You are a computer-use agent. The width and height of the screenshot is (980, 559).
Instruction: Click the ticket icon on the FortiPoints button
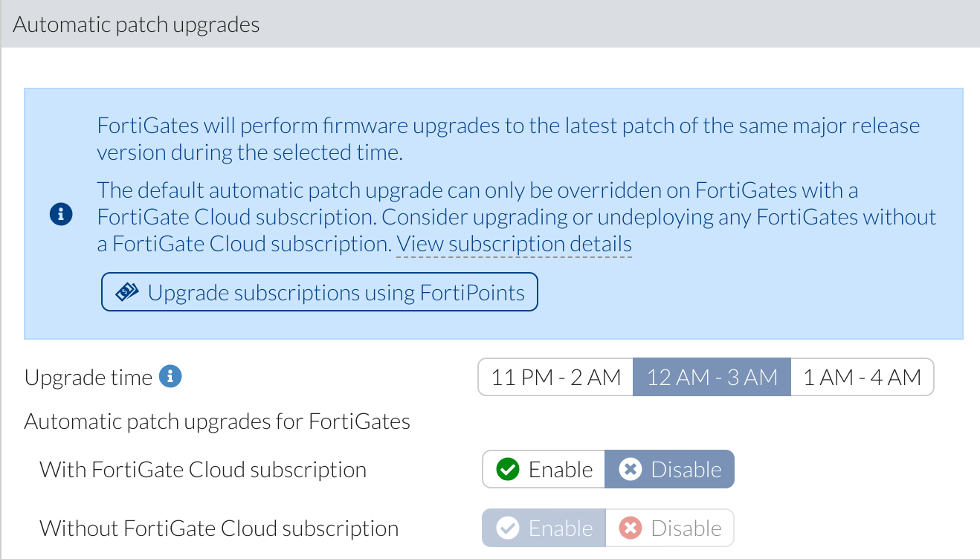click(x=127, y=291)
